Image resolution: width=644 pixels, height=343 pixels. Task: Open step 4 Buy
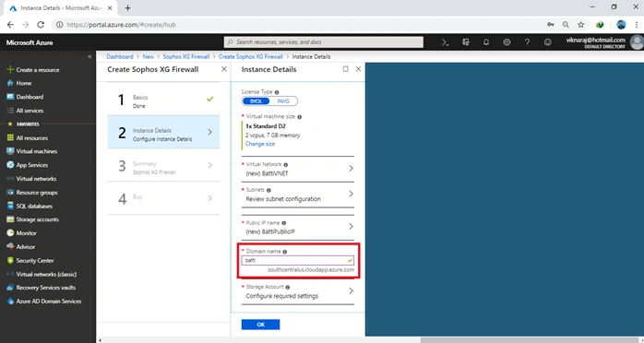[163, 198]
